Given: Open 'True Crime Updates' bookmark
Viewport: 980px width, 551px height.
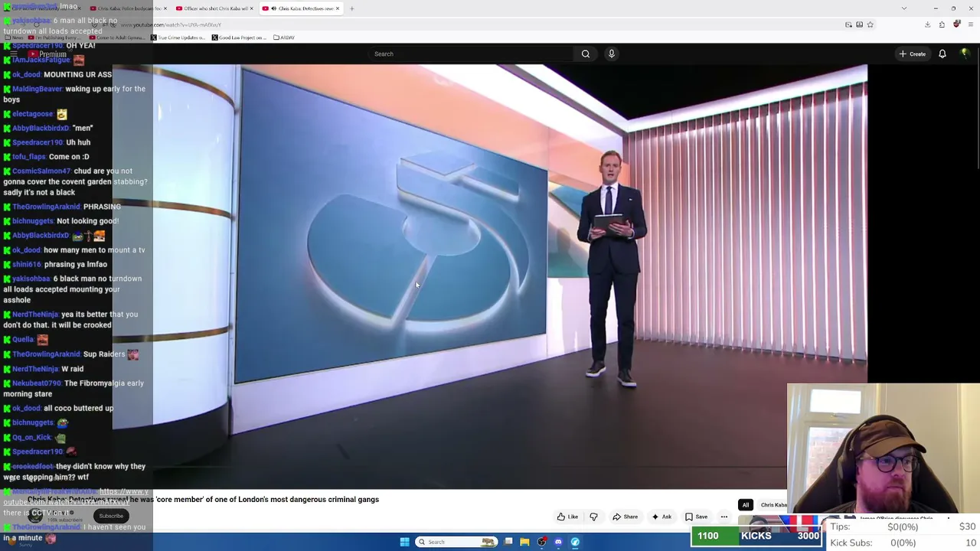Looking at the screenshot, I should point(177,37).
